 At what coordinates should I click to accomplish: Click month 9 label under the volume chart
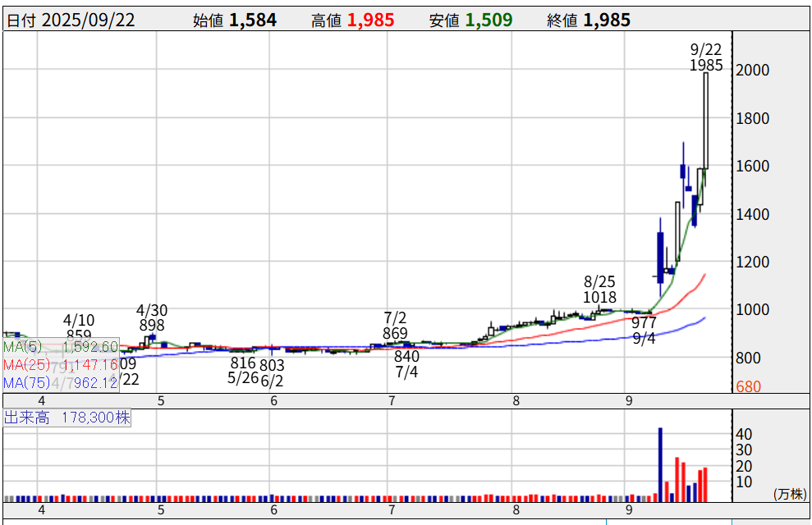click(629, 510)
